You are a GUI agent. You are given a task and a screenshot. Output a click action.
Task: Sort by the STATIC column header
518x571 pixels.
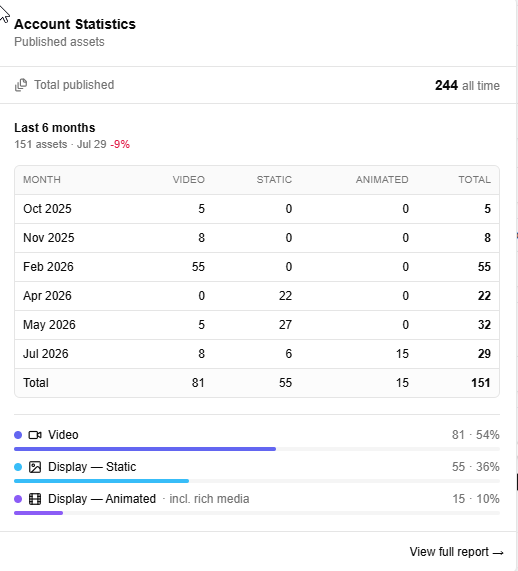pos(274,180)
